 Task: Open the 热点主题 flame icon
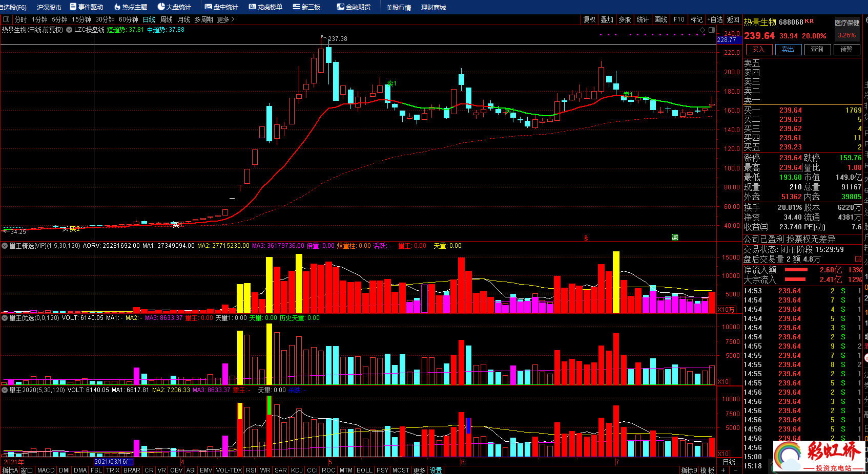click(x=117, y=7)
